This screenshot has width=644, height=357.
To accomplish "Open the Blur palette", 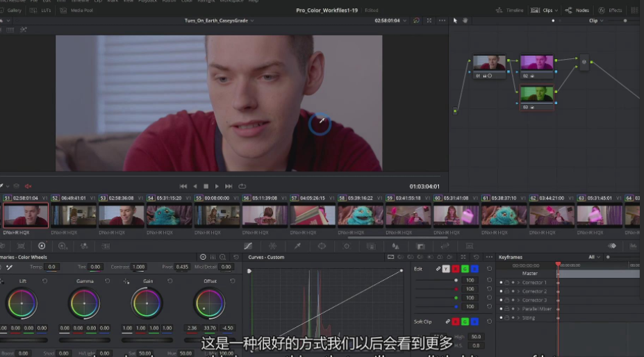I will tap(395, 246).
